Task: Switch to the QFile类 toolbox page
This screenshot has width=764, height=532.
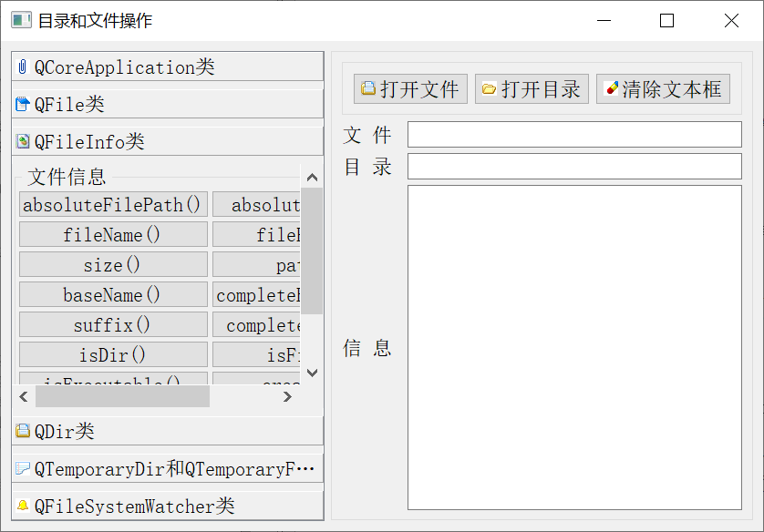Action: 168,104
